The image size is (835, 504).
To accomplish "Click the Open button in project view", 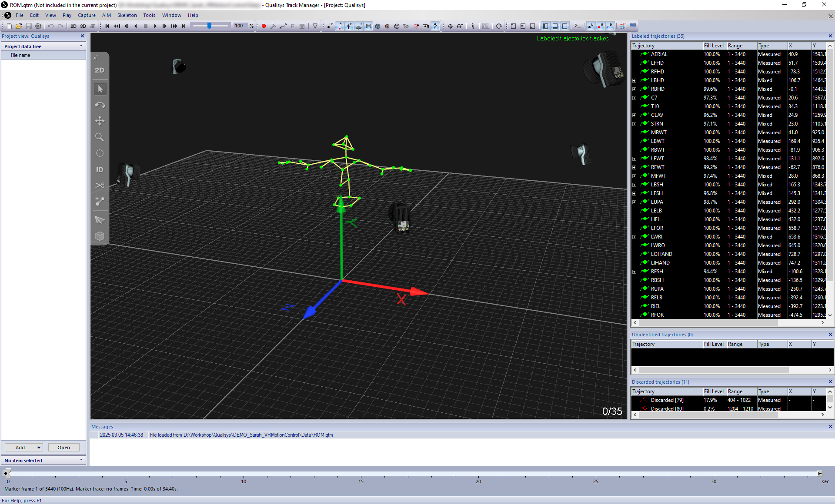I will (63, 448).
